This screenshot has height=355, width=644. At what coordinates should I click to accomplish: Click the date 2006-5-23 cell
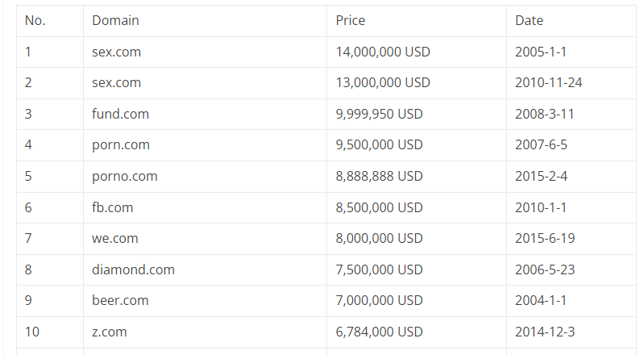pyautogui.click(x=544, y=269)
